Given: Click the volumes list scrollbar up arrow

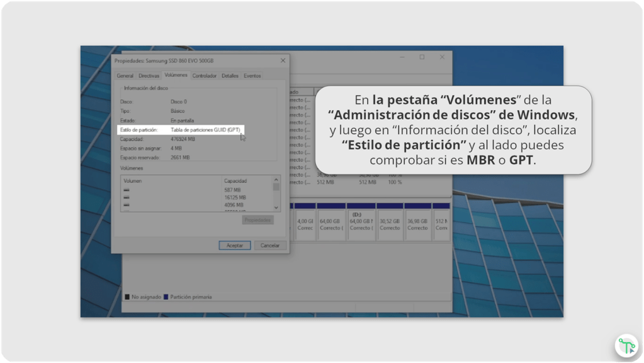Looking at the screenshot, I should [276, 178].
